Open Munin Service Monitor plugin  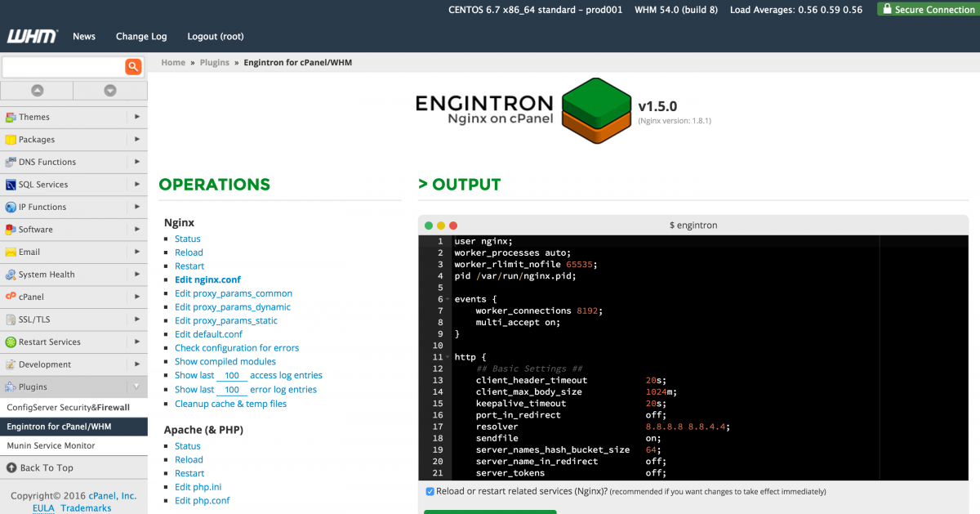click(x=51, y=445)
